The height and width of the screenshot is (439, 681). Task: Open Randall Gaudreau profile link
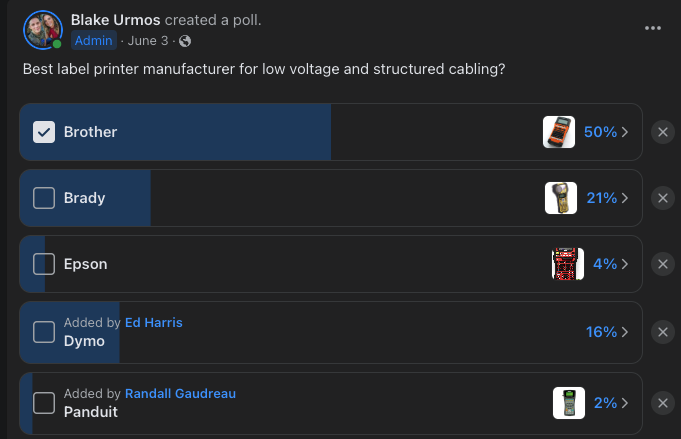pos(180,394)
